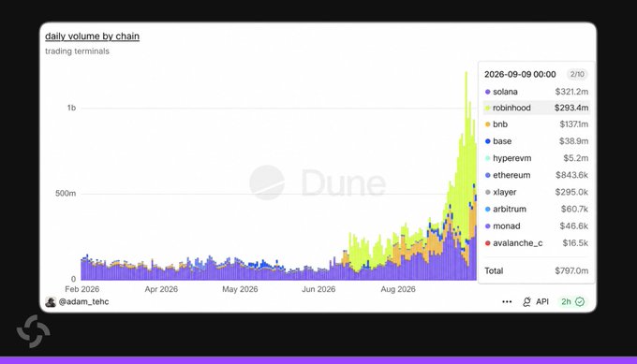Click the $60.7k arbitrum value
This screenshot has width=637, height=364.
(x=574, y=210)
